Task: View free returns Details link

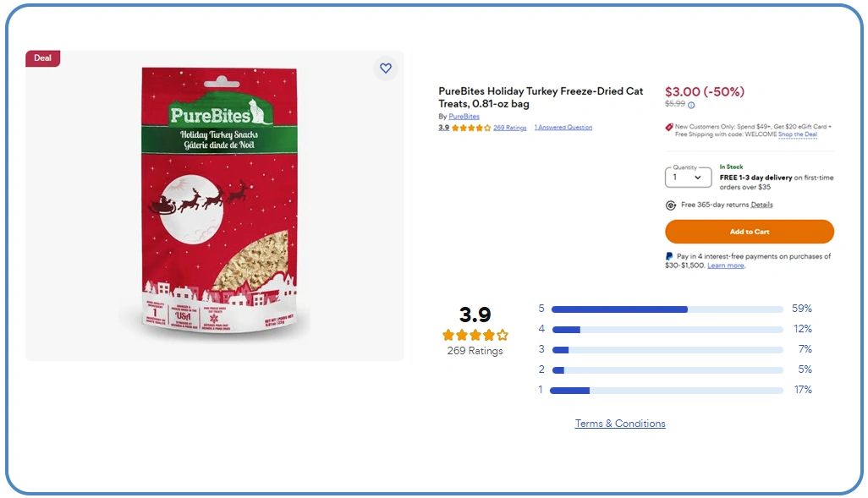Action: tap(761, 205)
